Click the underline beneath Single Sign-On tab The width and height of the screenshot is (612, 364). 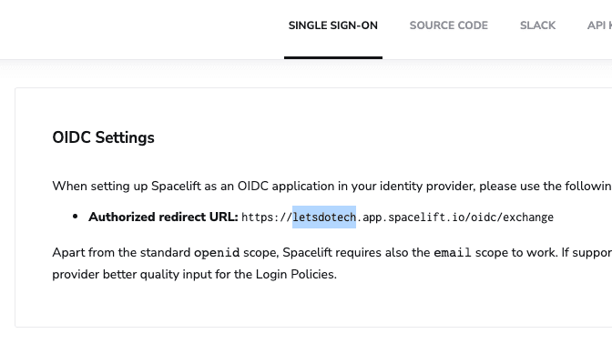(332, 57)
